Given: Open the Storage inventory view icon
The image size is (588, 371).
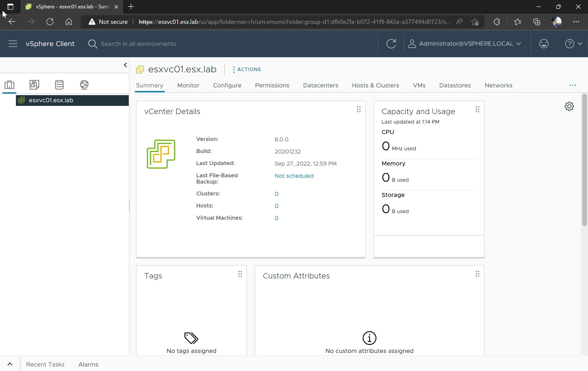Looking at the screenshot, I should (59, 85).
